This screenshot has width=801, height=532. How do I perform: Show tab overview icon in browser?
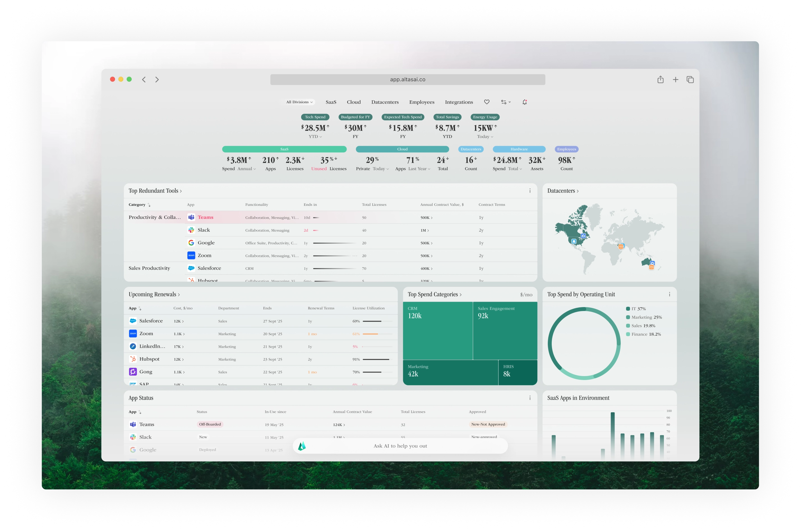click(690, 79)
